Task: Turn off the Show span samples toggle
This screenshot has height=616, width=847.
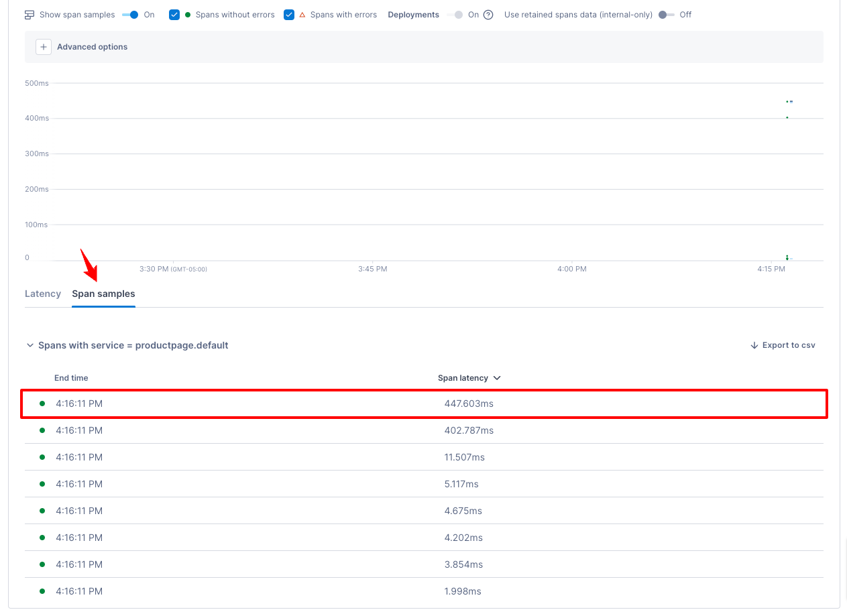Action: 131,15
